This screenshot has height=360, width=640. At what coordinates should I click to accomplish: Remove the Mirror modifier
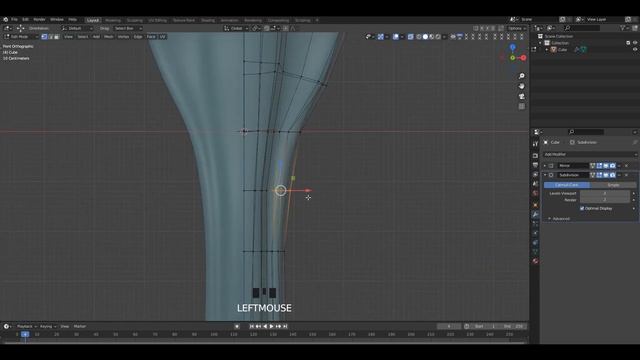(x=627, y=166)
